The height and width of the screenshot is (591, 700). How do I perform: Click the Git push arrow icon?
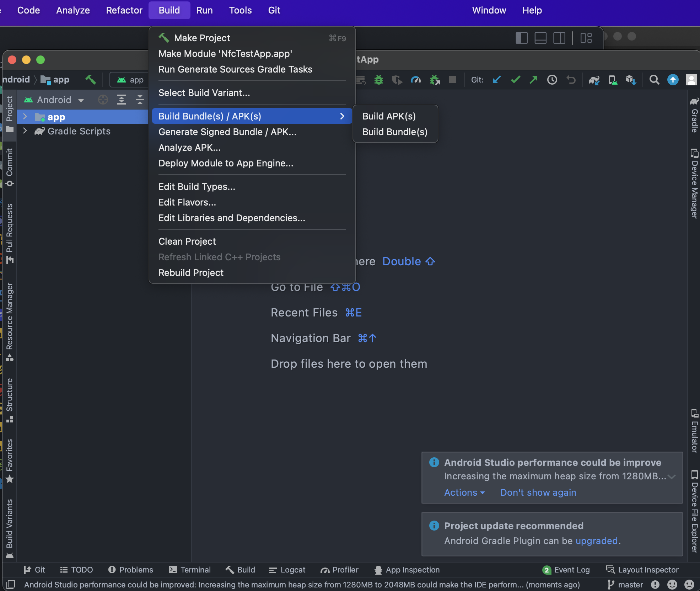(x=533, y=80)
